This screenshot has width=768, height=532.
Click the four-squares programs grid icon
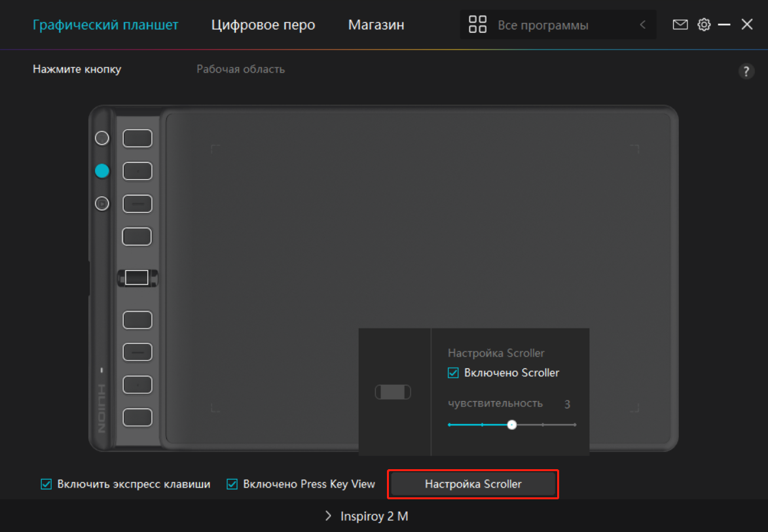click(478, 25)
